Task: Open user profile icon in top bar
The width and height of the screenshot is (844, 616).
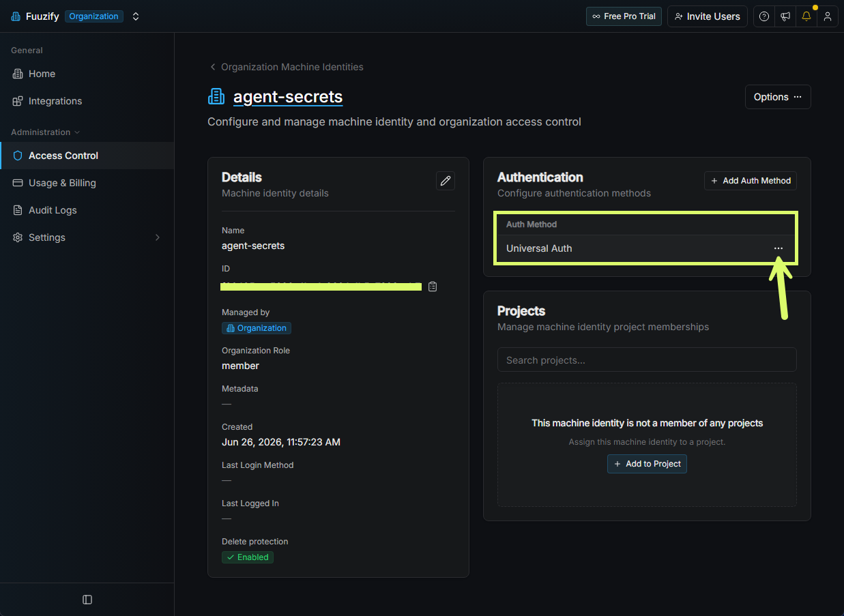Action: (828, 16)
